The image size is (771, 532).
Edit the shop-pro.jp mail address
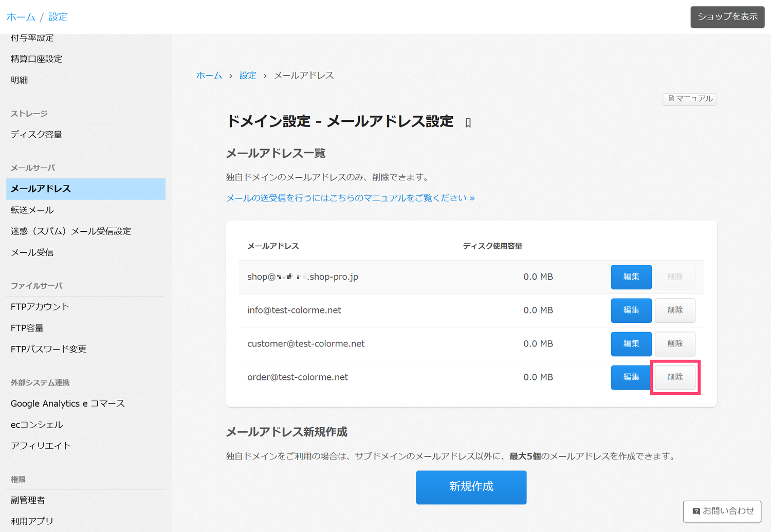(631, 277)
